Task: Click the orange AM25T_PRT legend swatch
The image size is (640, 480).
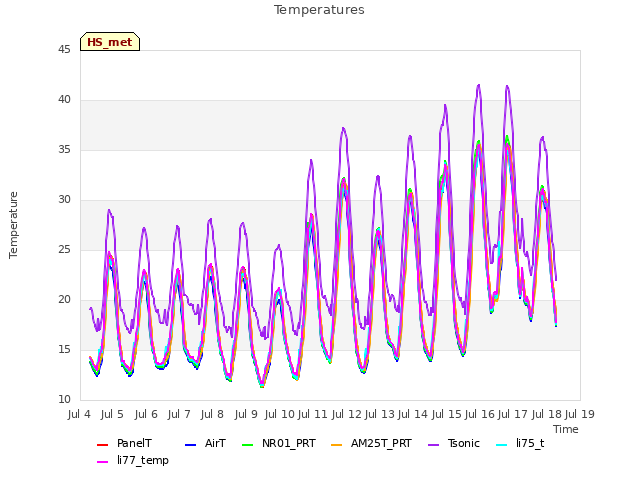Action: [x=337, y=444]
